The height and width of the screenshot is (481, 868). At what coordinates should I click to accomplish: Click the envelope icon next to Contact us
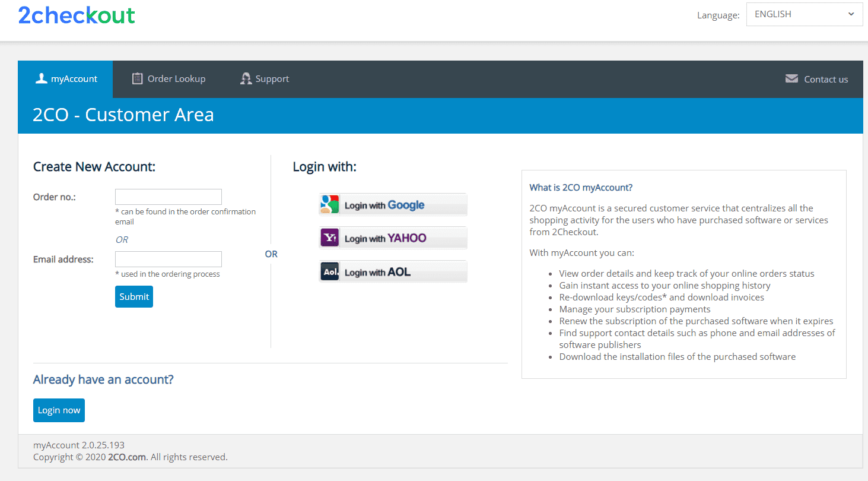pyautogui.click(x=791, y=78)
